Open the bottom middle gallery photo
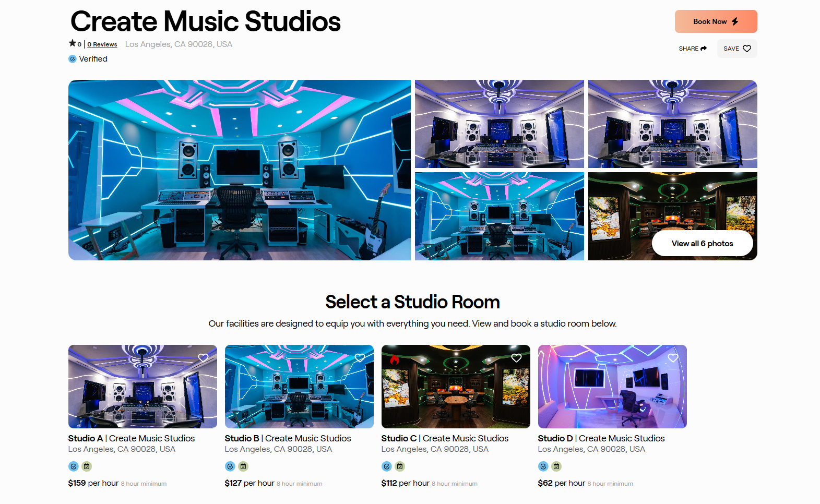The width and height of the screenshot is (820, 504). click(500, 216)
